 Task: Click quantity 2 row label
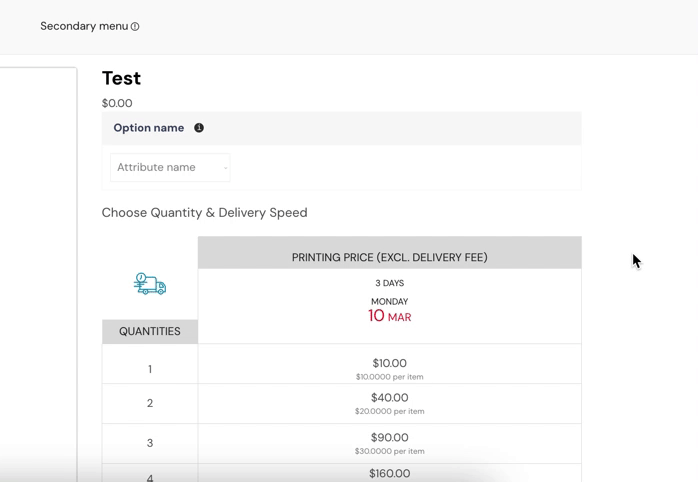[150, 403]
